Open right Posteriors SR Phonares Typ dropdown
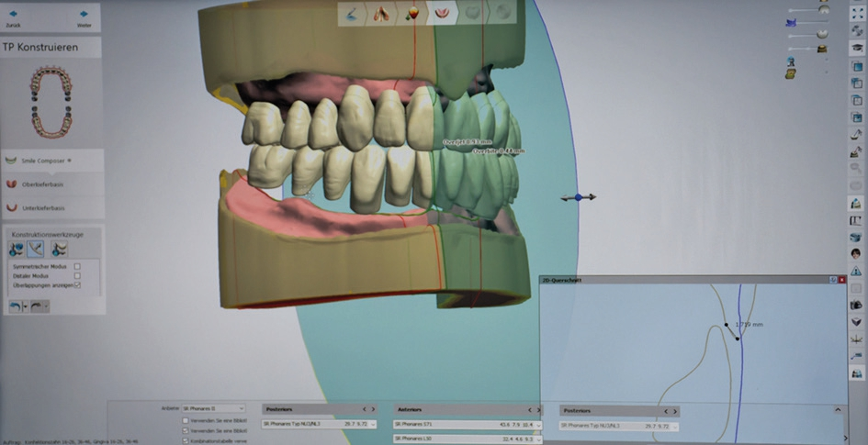Screen dimensions: 868x445 click(x=619, y=427)
